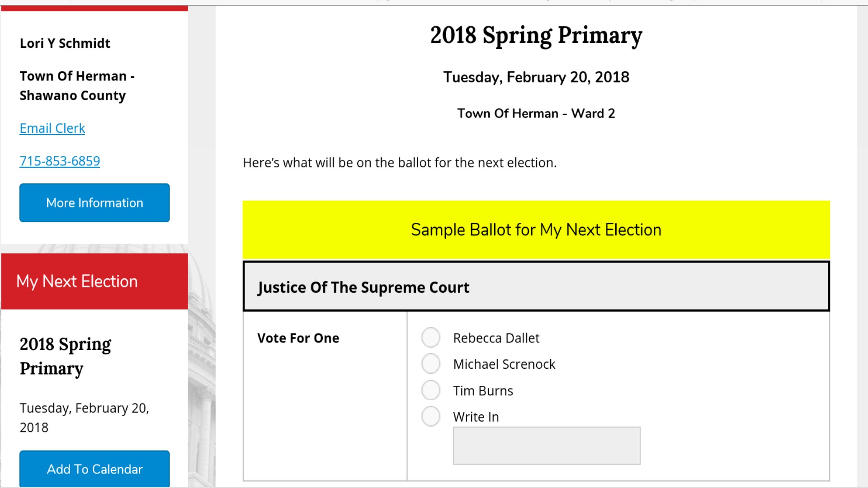Click the ballot introduction sentence

[x=400, y=163]
